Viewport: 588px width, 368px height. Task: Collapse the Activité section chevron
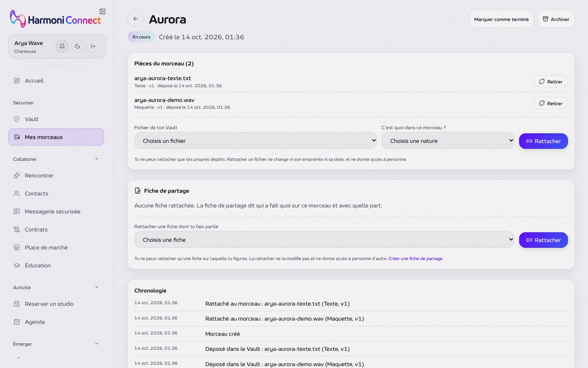97,287
